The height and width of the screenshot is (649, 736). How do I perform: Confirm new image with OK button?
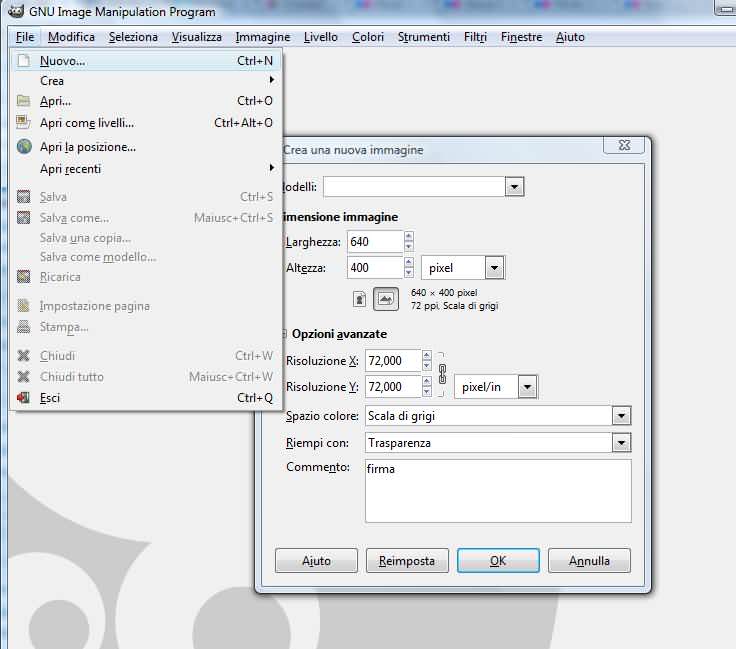[498, 561]
